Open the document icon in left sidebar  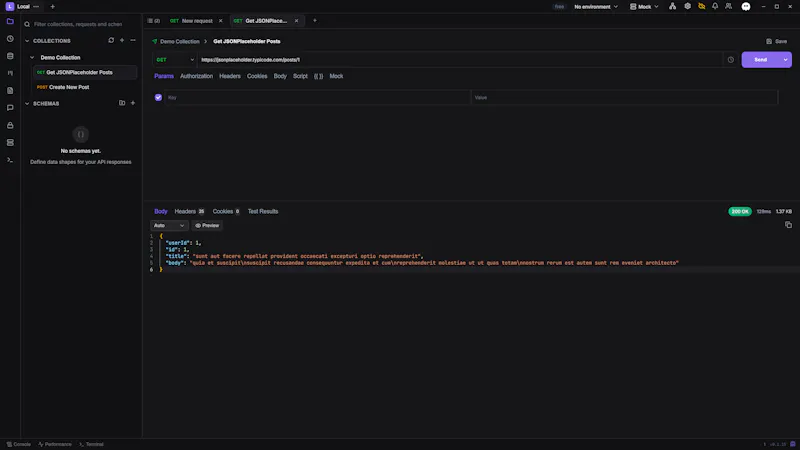click(x=10, y=91)
